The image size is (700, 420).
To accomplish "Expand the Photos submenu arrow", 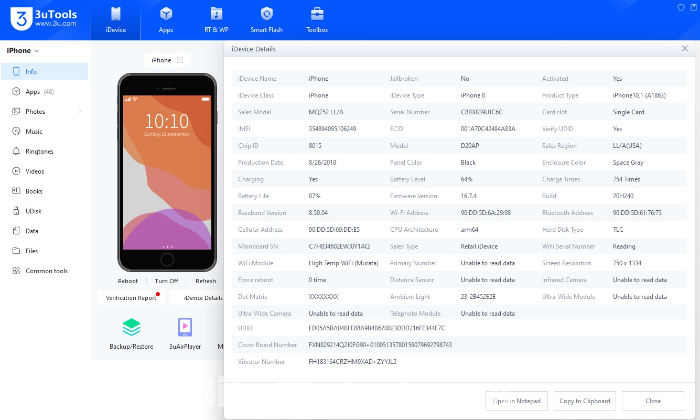I will click(x=80, y=111).
